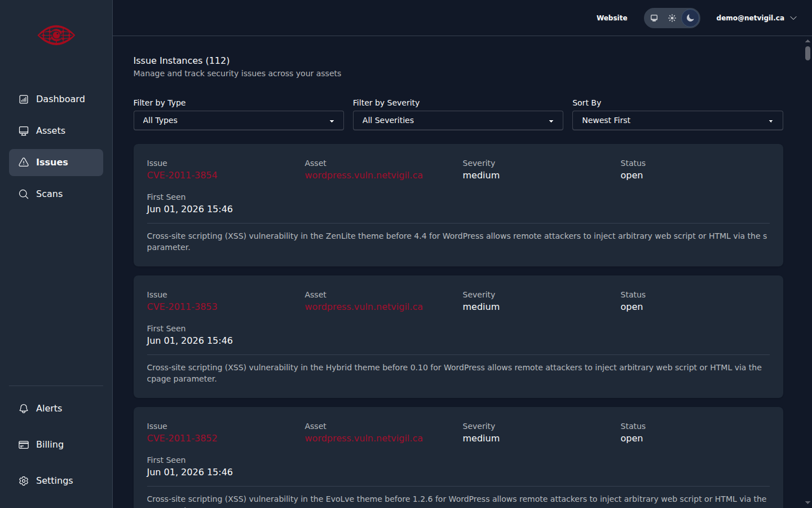Switch to system theme monitor icon
This screenshot has height=508, width=812.
point(654,18)
